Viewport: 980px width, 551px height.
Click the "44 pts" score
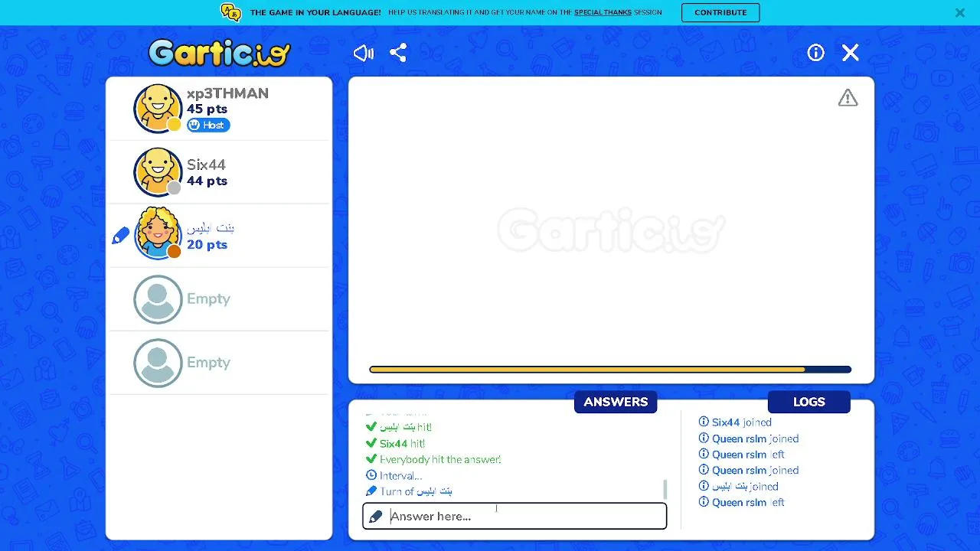point(207,181)
